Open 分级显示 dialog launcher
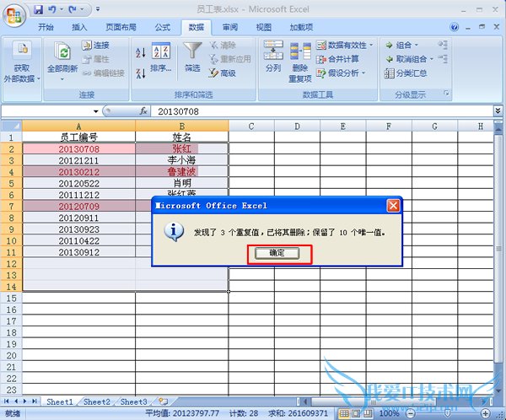This screenshot has width=506, height=420. [x=446, y=94]
